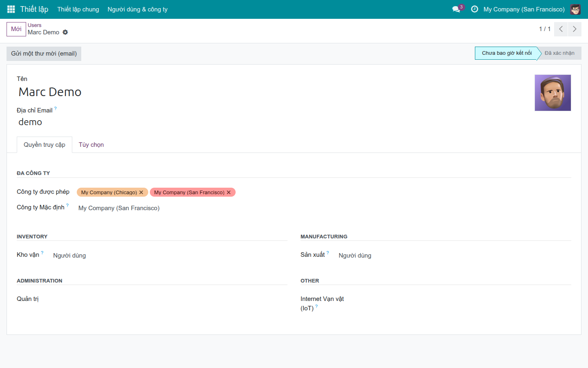Click the Internet Vạn vật (IoT) field label
The image size is (588, 368).
point(322,303)
